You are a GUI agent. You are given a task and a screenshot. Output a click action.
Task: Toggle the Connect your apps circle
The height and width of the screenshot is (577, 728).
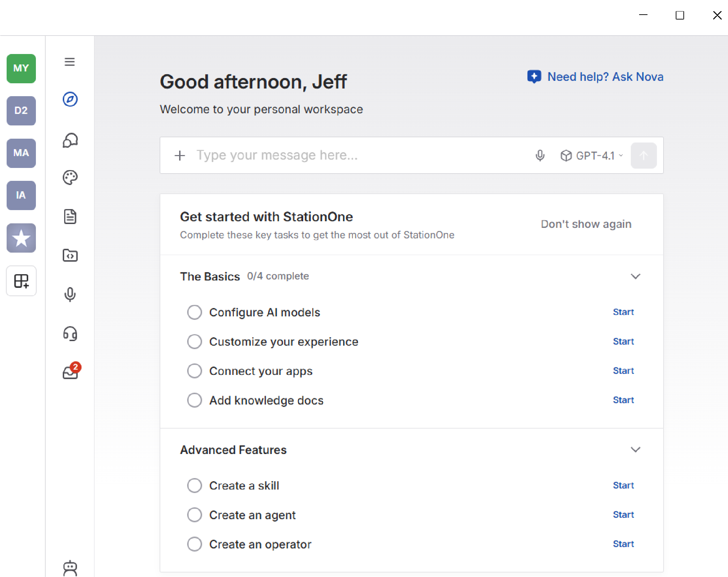pos(194,371)
